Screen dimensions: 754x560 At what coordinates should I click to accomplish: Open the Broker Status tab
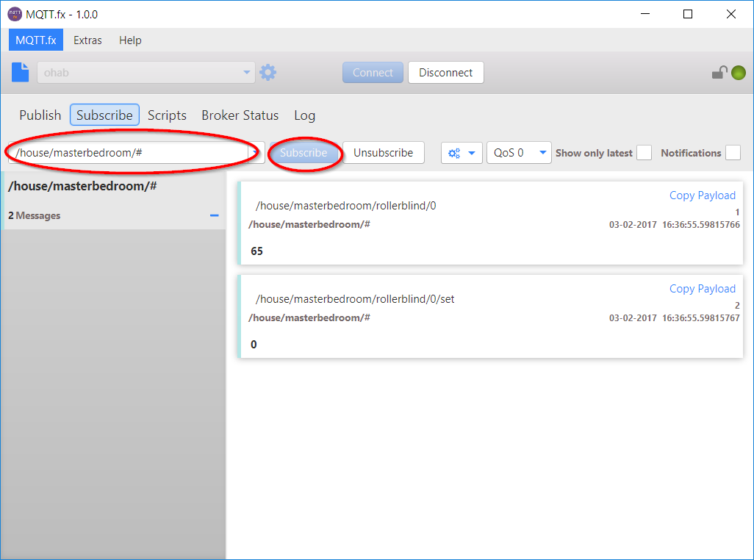240,115
